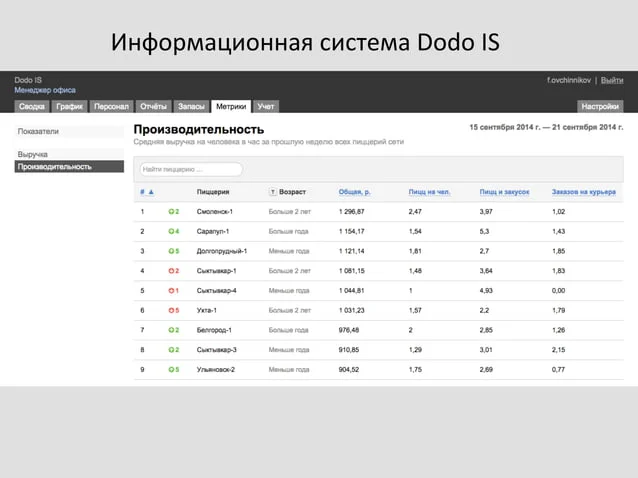
Task: Click 4,93 pizzas and snacks for Сыктывкар-4
Action: (x=486, y=290)
